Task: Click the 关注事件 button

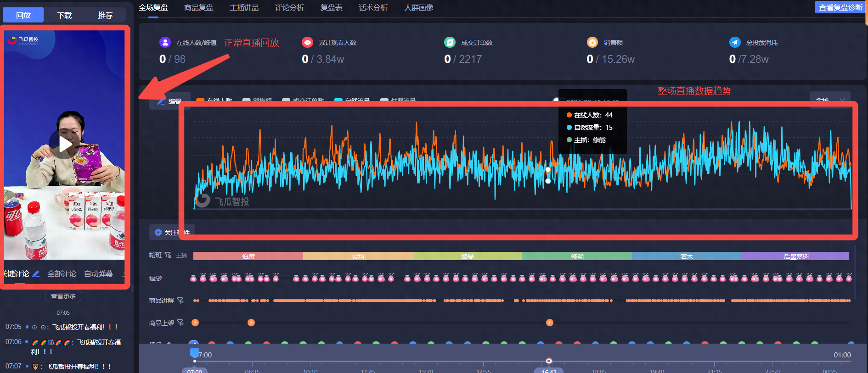Action: coord(172,233)
